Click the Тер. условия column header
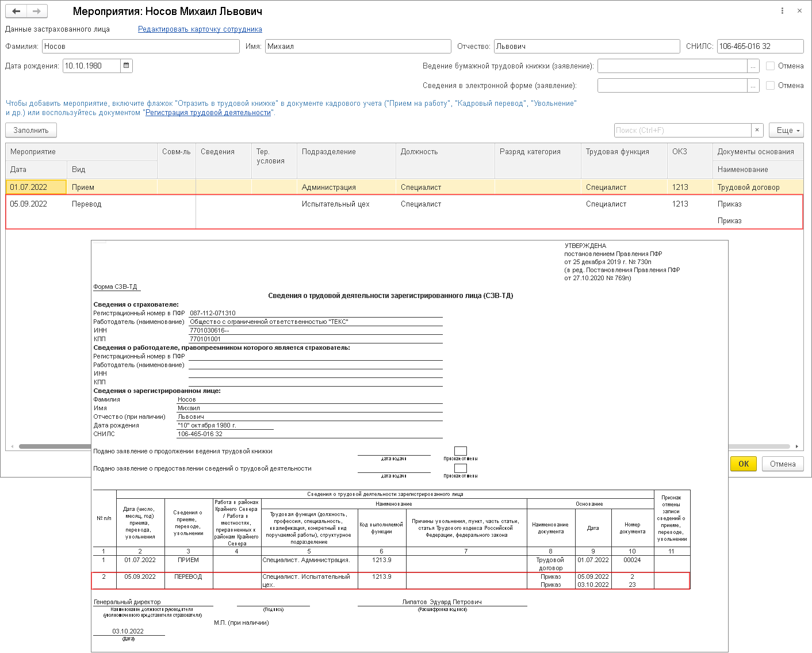Viewport: 812px width, 653px height. 274,161
